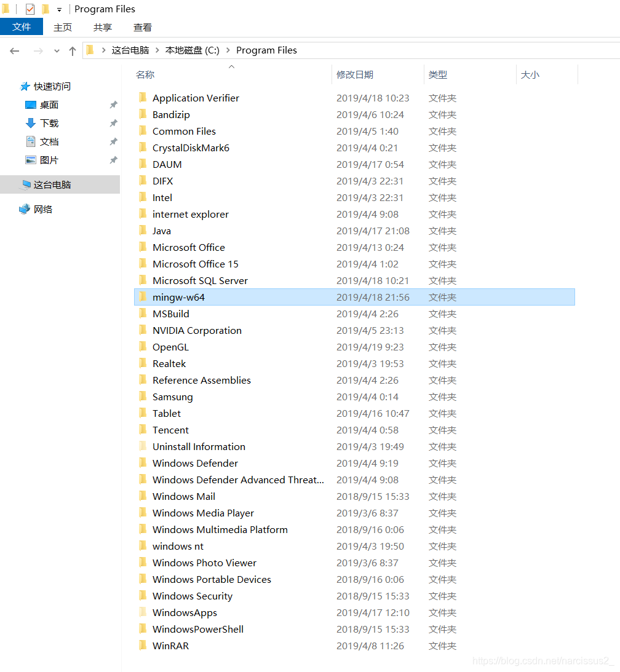
Task: Click the WinRAR folder icon
Action: click(143, 646)
